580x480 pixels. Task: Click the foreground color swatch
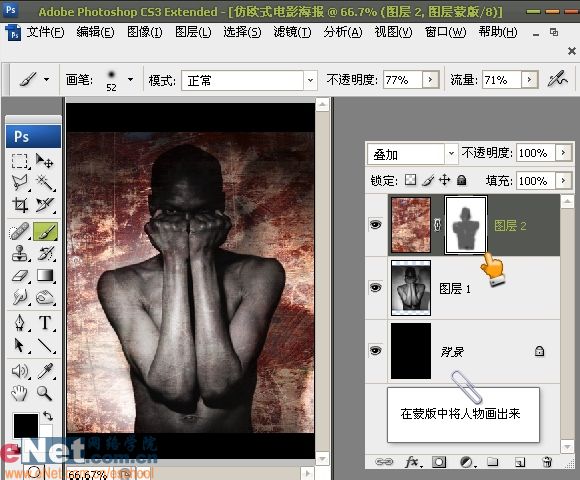click(26, 425)
